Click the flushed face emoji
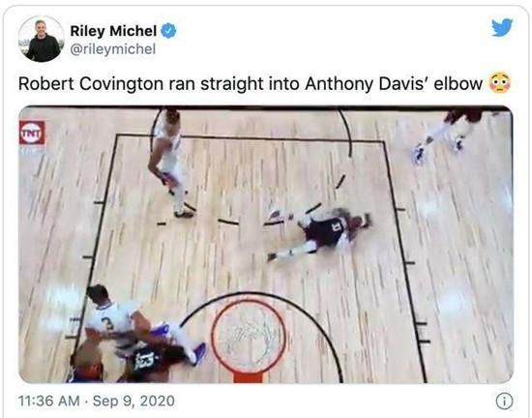Screen dimensions: 532x418 coord(499,83)
